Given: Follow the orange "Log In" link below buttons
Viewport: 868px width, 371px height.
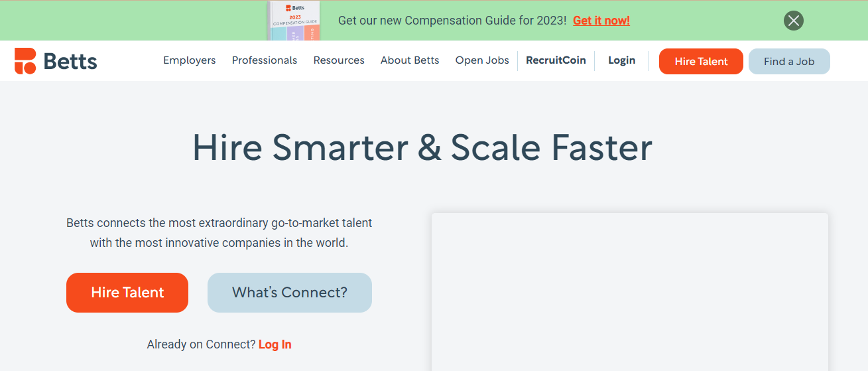Looking at the screenshot, I should pos(275,344).
